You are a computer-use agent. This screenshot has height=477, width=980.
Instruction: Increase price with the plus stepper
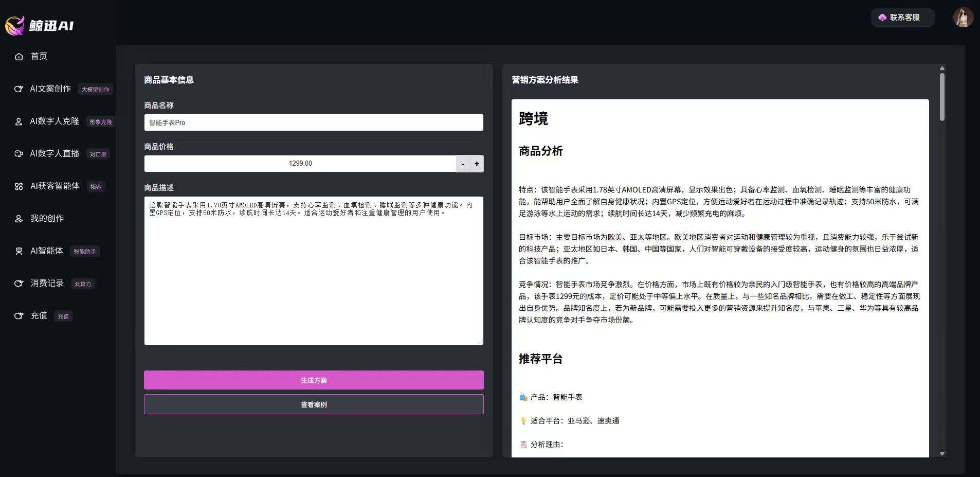476,163
